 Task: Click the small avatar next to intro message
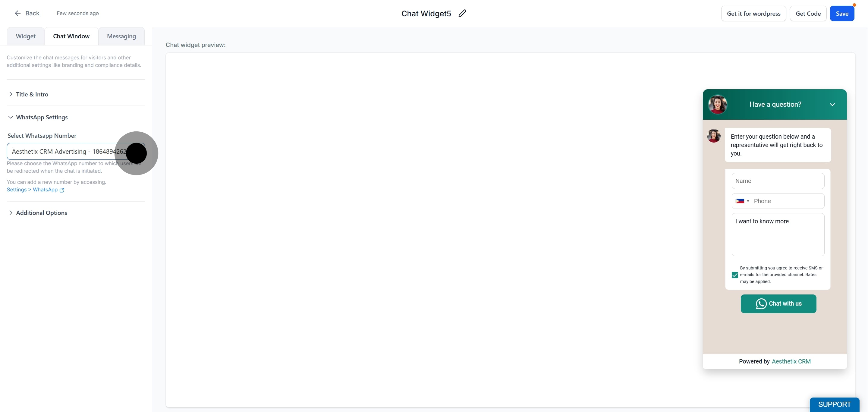pos(714,136)
